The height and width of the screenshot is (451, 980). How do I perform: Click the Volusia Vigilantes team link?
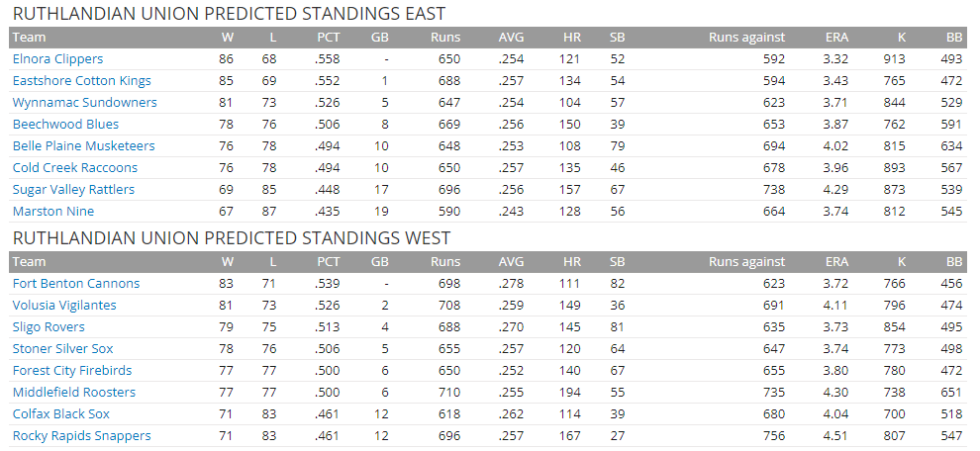click(64, 306)
